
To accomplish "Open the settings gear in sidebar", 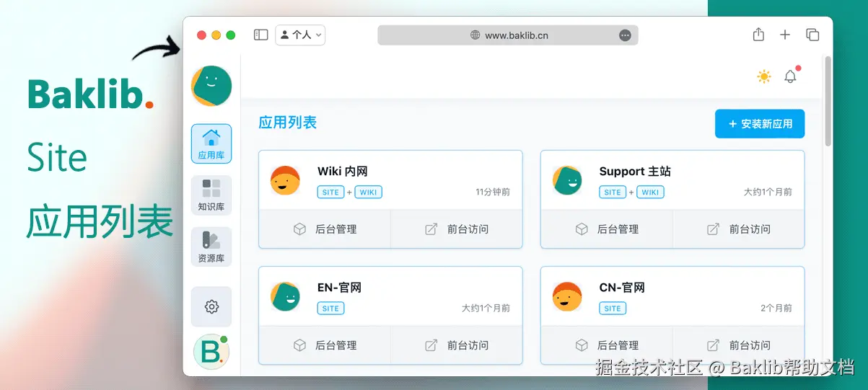I will point(211,307).
